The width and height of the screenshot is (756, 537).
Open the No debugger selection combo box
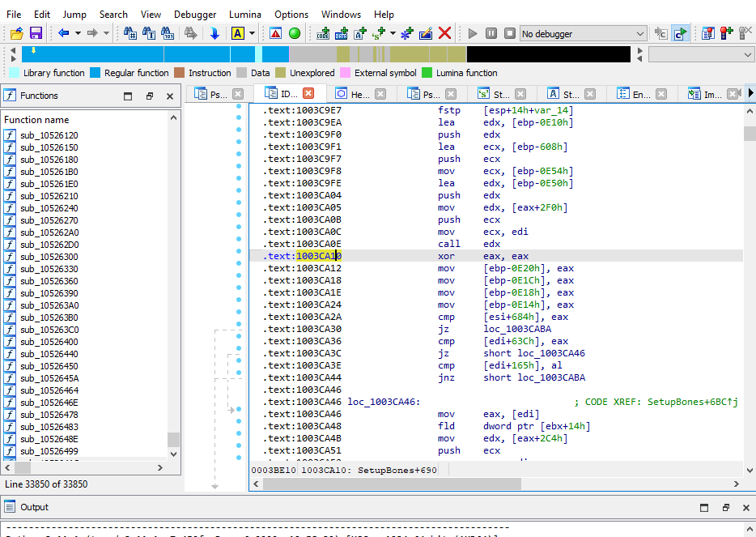[583, 34]
